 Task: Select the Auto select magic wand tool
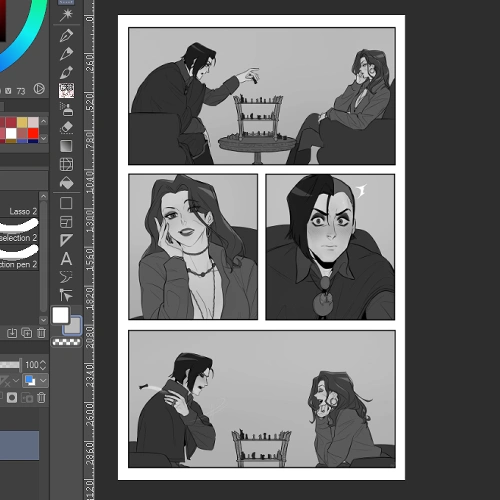pyautogui.click(x=66, y=15)
